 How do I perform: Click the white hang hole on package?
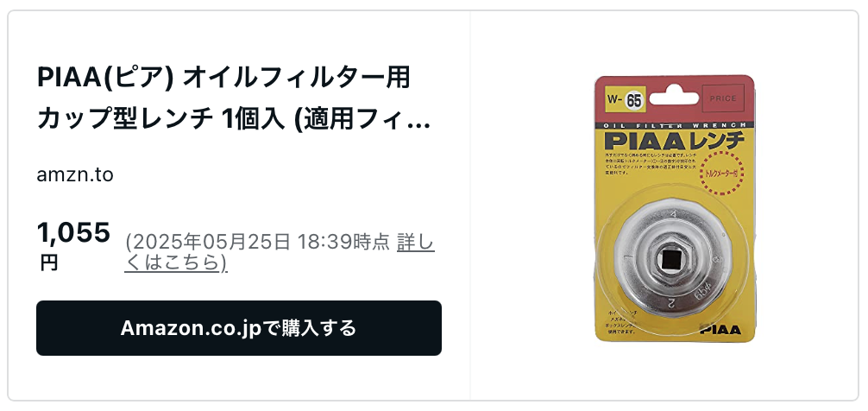pyautogui.click(x=674, y=97)
